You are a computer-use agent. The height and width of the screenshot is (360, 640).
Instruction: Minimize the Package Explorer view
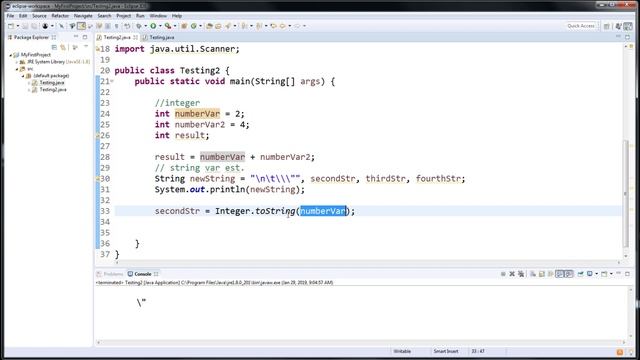(x=76, y=37)
